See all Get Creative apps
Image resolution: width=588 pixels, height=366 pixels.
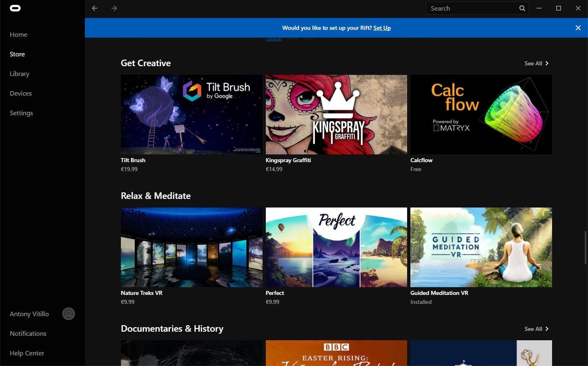click(x=537, y=63)
